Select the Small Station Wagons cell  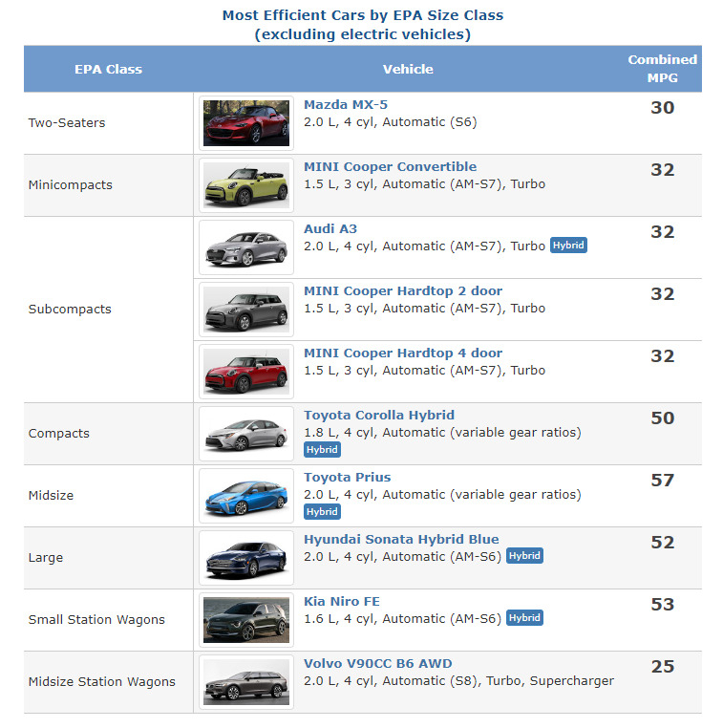tap(109, 620)
